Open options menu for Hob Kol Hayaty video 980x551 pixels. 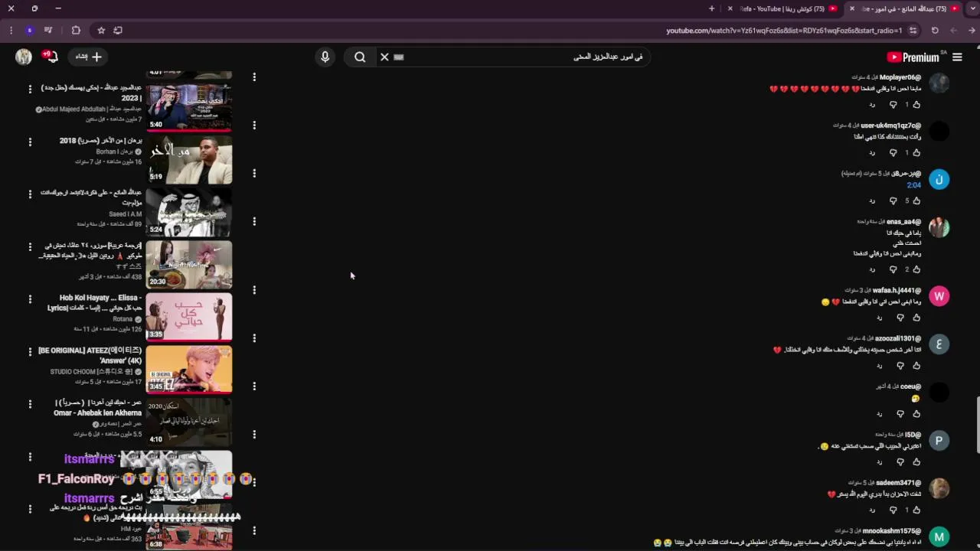(x=30, y=298)
